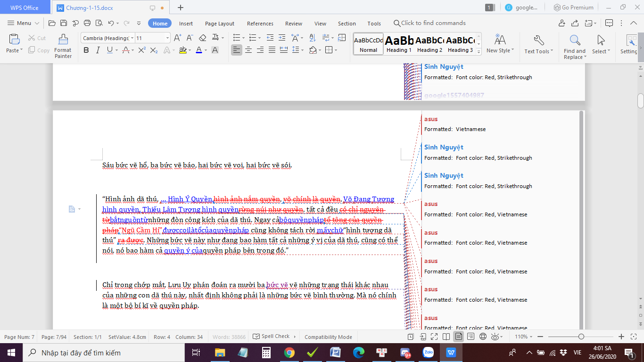The height and width of the screenshot is (362, 644).
Task: Apply the Heading 1 style
Action: coord(399,44)
